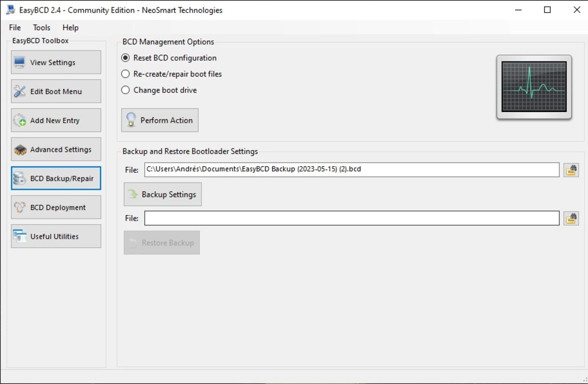The width and height of the screenshot is (588, 384).
Task: Click Perform Action button
Action: (159, 120)
